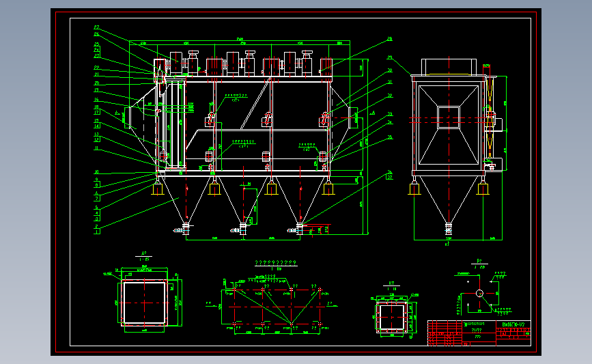The width and height of the screenshot is (592, 364).
Task: Click boxed callout number 8
Action: 97,185
